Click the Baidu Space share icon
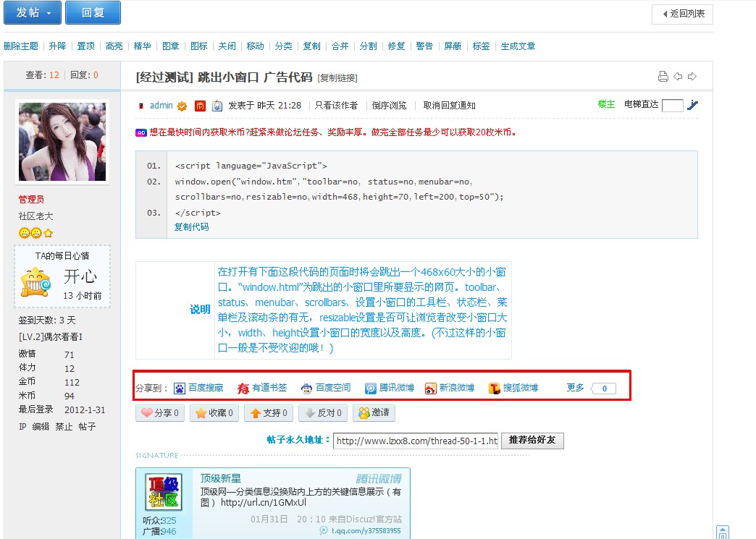This screenshot has height=539, width=756. (x=306, y=389)
